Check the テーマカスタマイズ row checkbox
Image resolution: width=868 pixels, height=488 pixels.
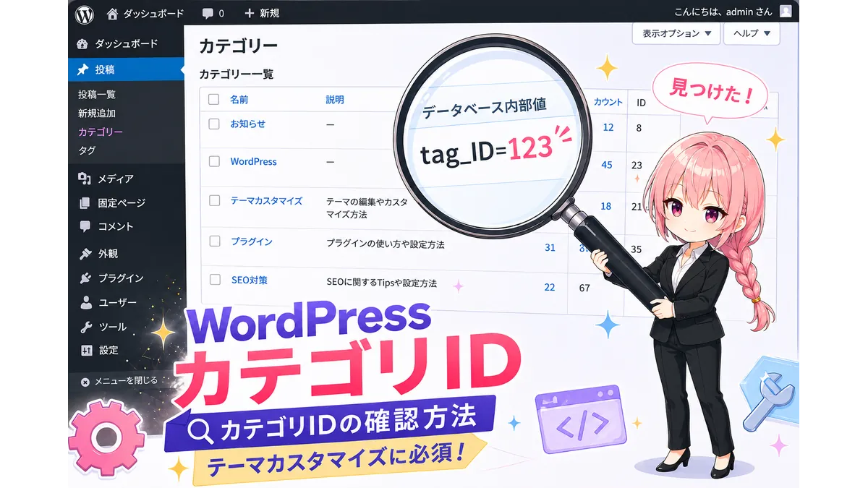[214, 200]
